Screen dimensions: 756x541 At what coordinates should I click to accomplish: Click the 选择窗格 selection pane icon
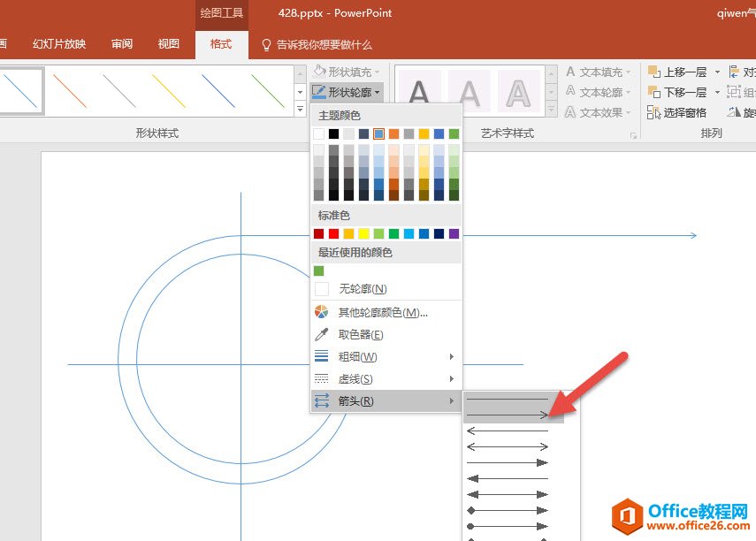[x=654, y=112]
